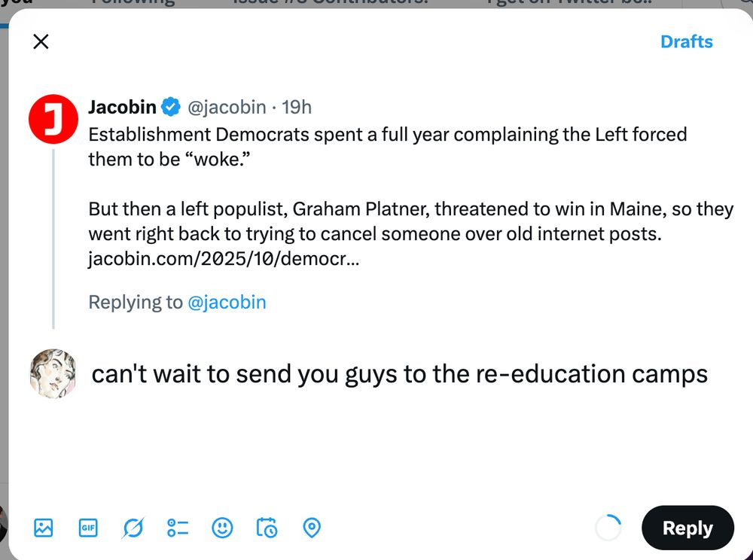Click the reply text you have written
The image size is (753, 560).
(x=399, y=373)
